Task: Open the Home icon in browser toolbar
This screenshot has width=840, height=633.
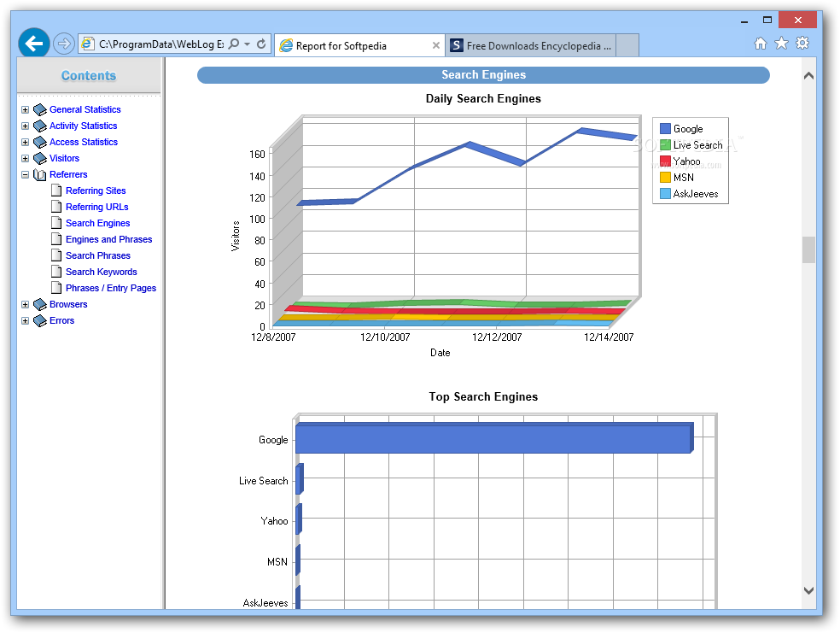Action: [x=760, y=44]
